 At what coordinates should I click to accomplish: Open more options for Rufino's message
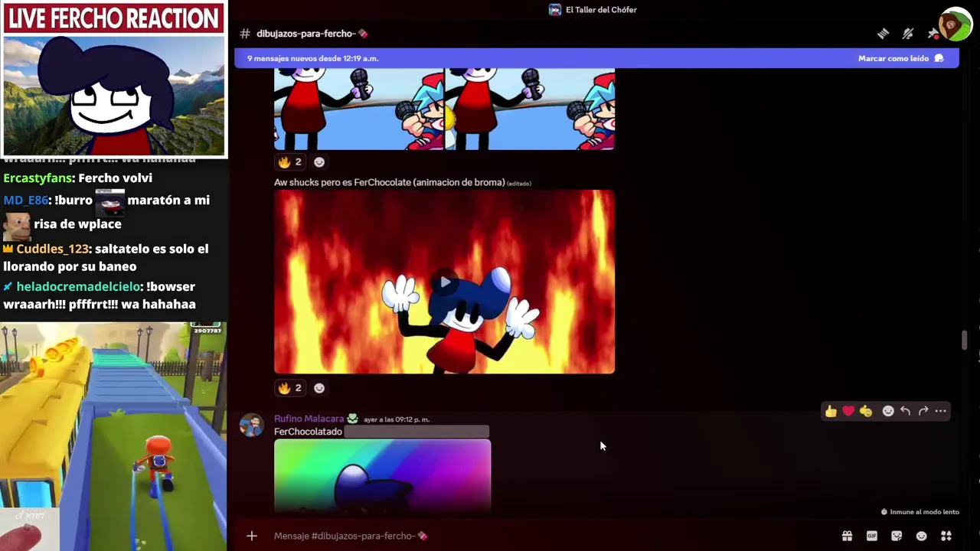pos(941,412)
